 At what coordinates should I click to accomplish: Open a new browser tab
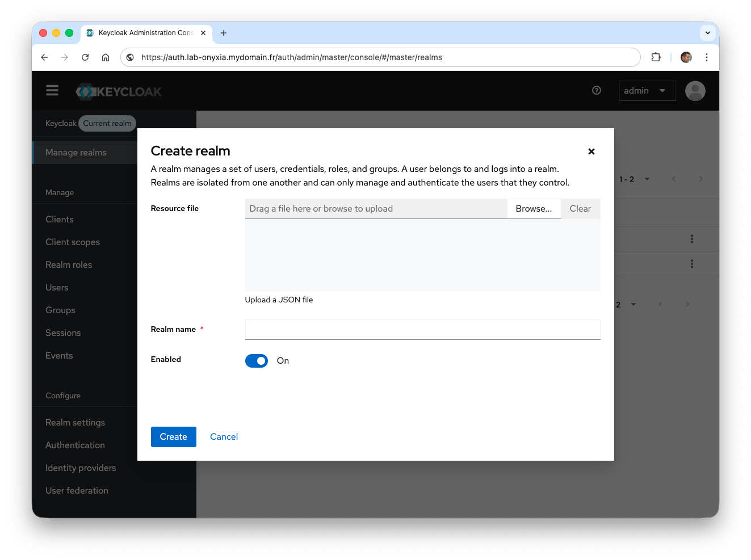tap(224, 33)
